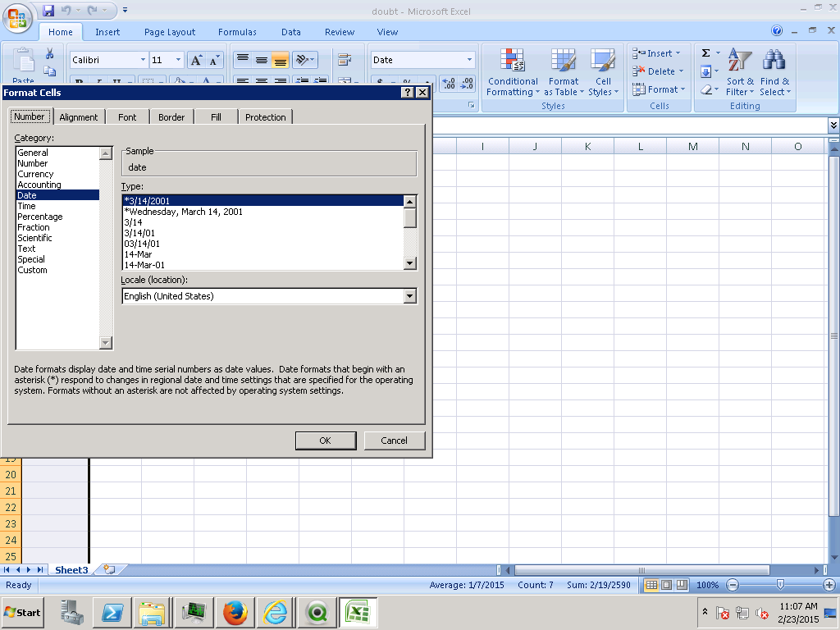Screen dimensions: 840x630
Task: Click the Increase Font Size icon
Action: (196, 60)
